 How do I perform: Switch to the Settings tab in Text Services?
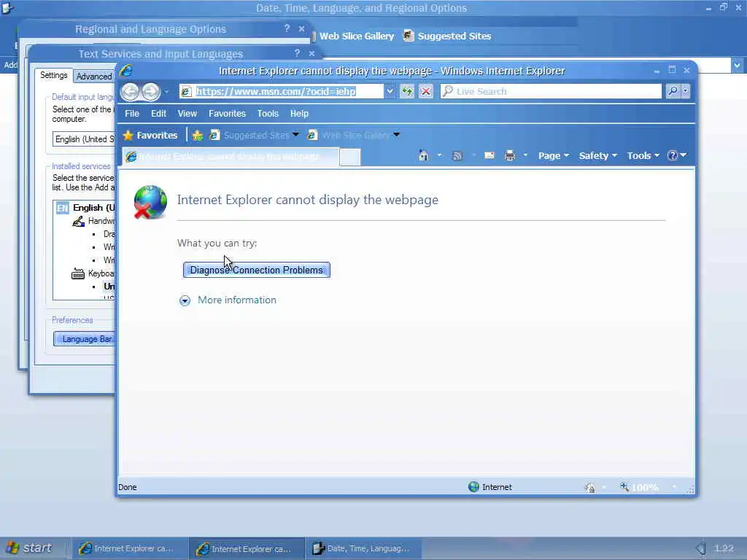54,75
